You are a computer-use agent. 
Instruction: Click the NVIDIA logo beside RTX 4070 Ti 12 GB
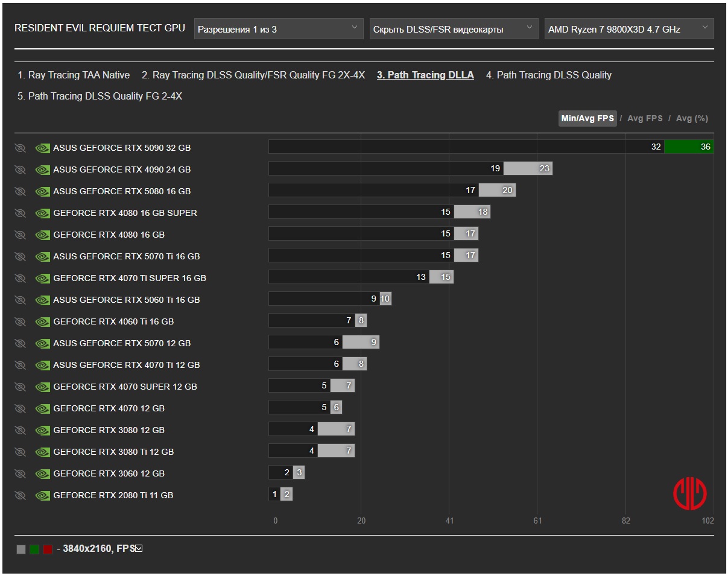point(42,365)
